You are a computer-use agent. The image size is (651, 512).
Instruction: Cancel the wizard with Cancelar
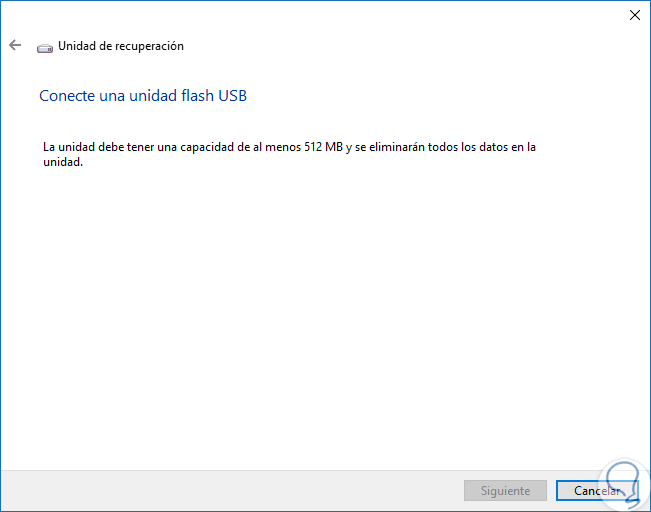[x=597, y=491]
